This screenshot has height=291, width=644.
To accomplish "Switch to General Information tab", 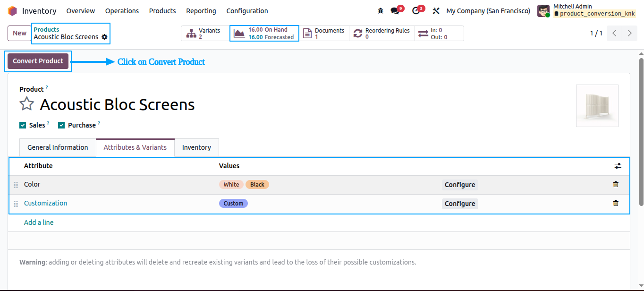I will (58, 147).
